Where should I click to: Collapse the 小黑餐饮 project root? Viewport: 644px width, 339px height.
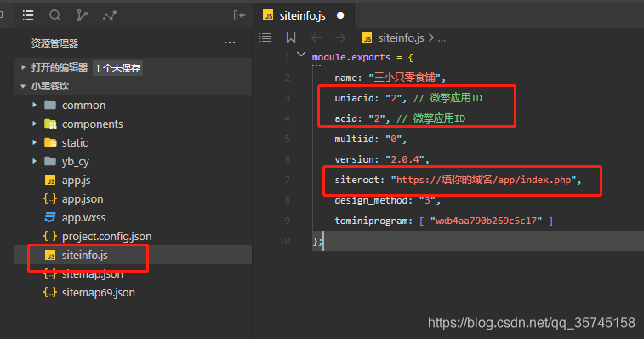click(x=23, y=86)
